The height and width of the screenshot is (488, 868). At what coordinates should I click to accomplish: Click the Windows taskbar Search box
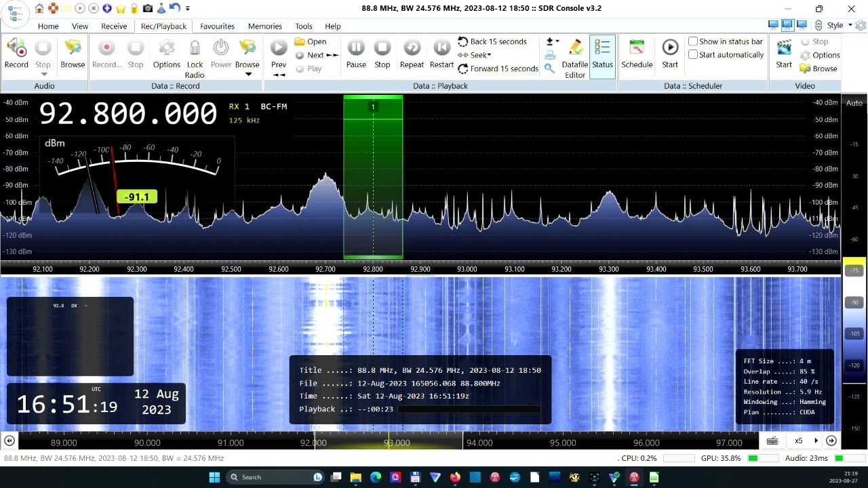pos(275,477)
